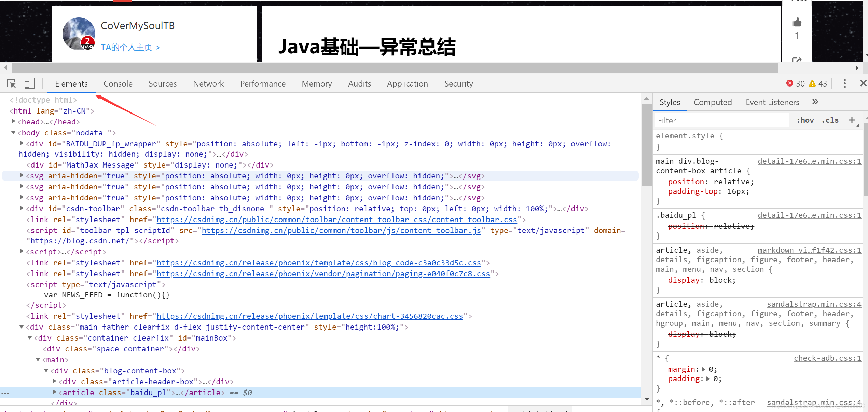Toggle device toolbar icon

pos(30,83)
